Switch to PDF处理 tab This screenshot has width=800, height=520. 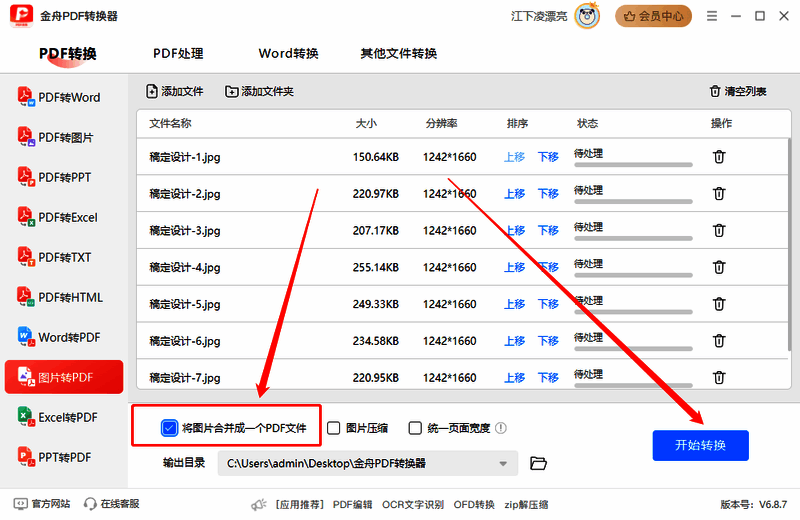(x=178, y=54)
